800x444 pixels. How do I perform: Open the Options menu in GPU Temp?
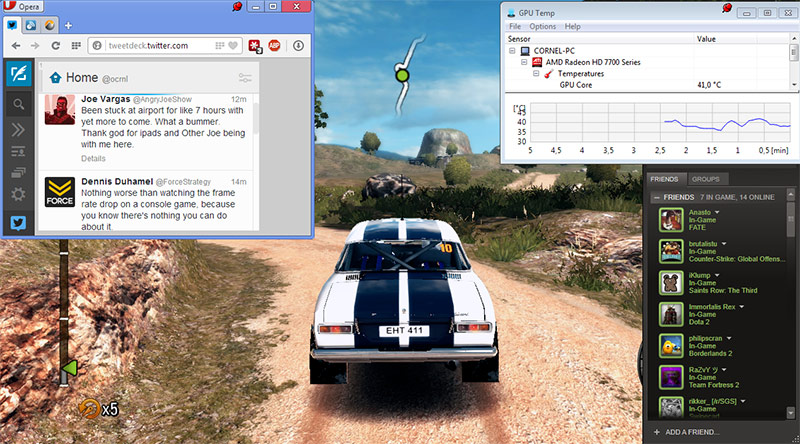[x=542, y=27]
